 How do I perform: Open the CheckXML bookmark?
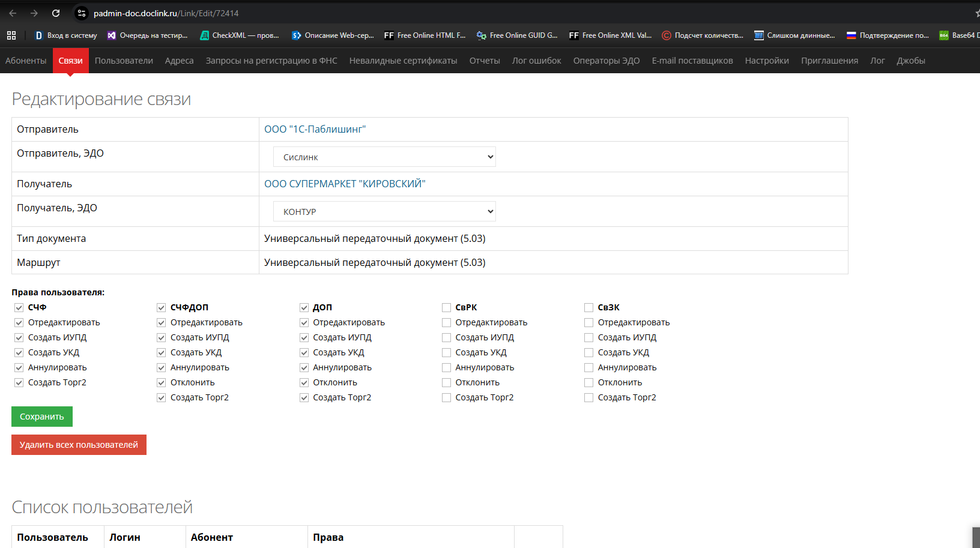(x=240, y=35)
